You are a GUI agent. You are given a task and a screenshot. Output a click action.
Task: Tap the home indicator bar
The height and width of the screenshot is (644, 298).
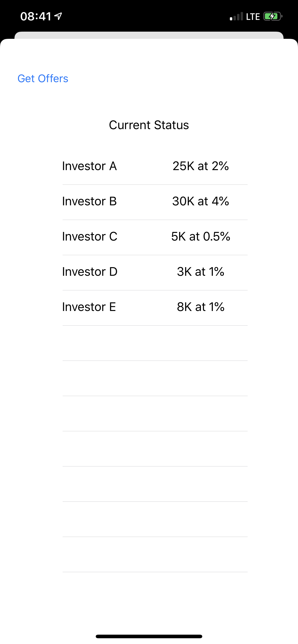(149, 636)
